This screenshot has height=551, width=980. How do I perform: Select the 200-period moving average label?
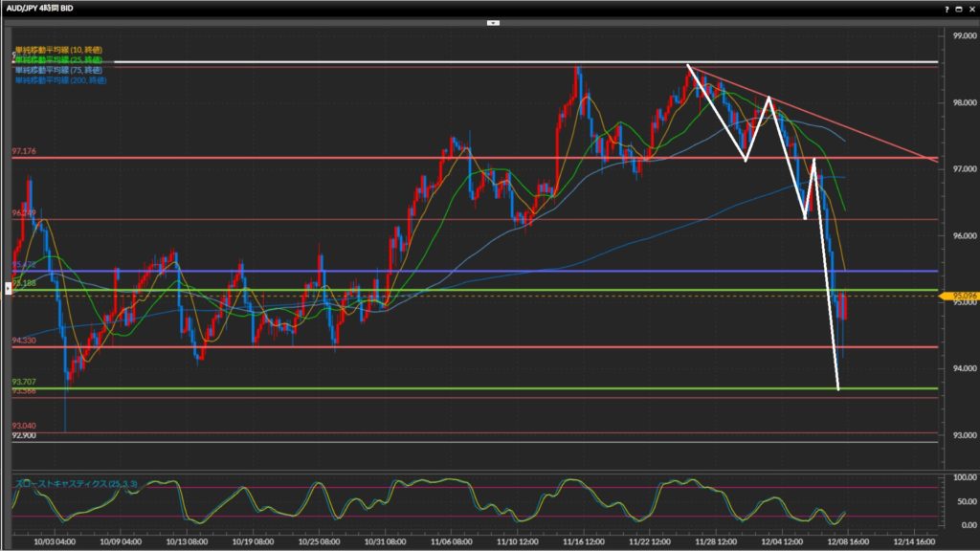pos(59,80)
